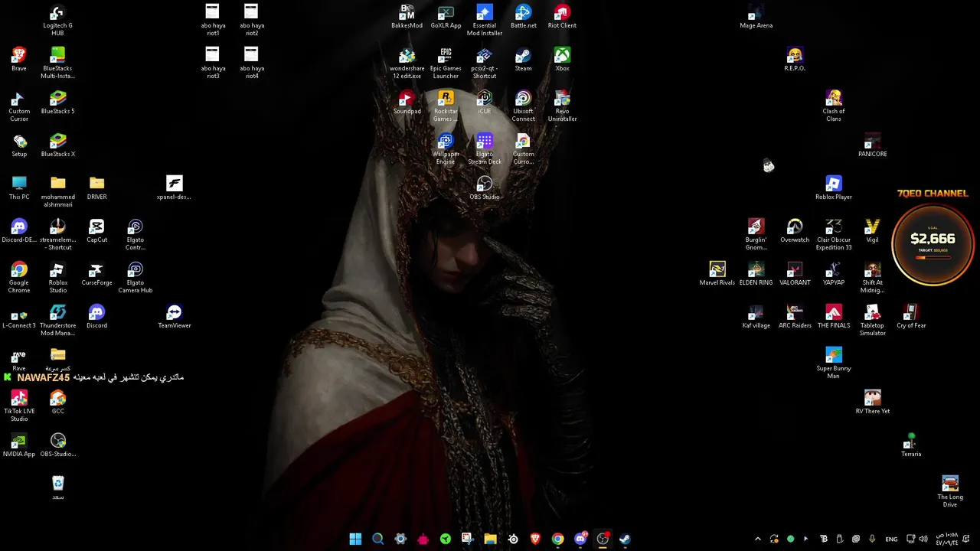Image resolution: width=980 pixels, height=551 pixels.
Task: Open the This PC icon
Action: coord(19,188)
